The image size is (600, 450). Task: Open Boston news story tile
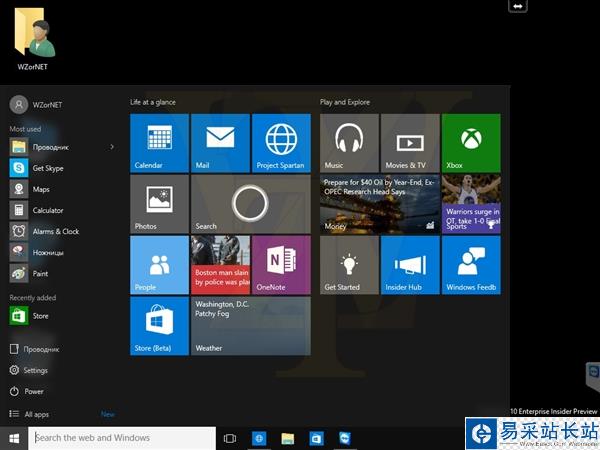click(x=220, y=265)
